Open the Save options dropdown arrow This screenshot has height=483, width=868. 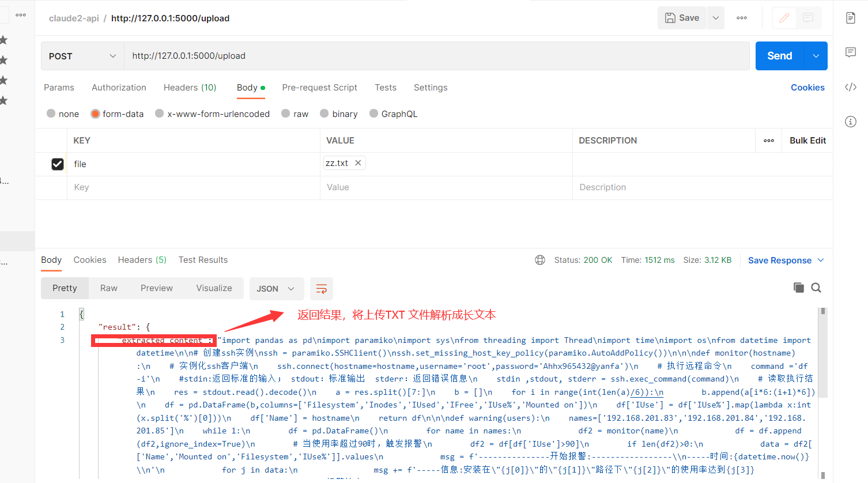coord(716,18)
